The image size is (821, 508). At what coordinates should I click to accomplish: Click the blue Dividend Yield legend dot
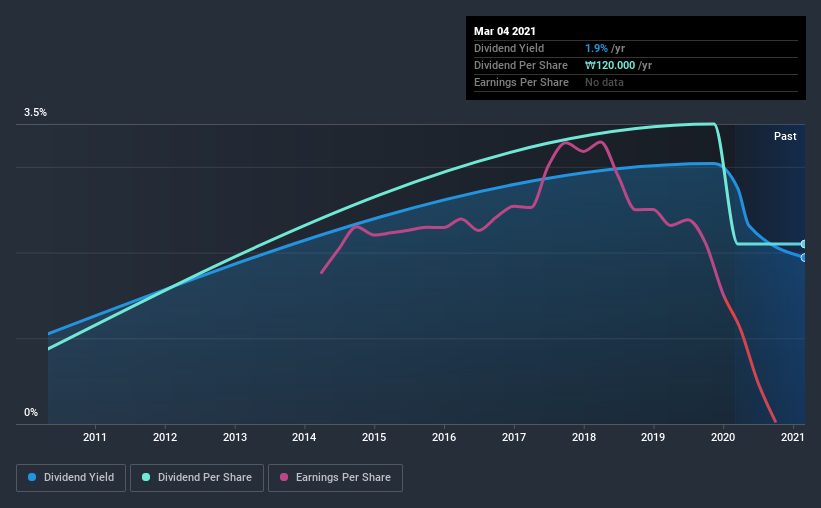point(32,477)
